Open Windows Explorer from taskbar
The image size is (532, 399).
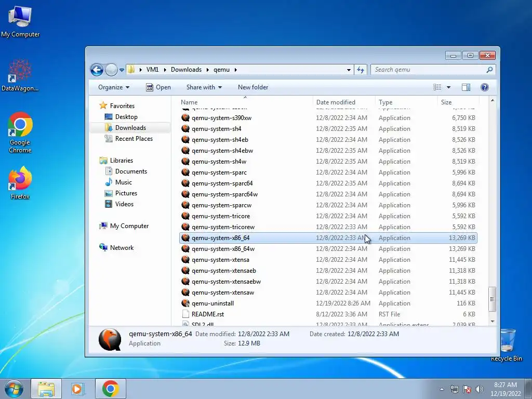46,389
